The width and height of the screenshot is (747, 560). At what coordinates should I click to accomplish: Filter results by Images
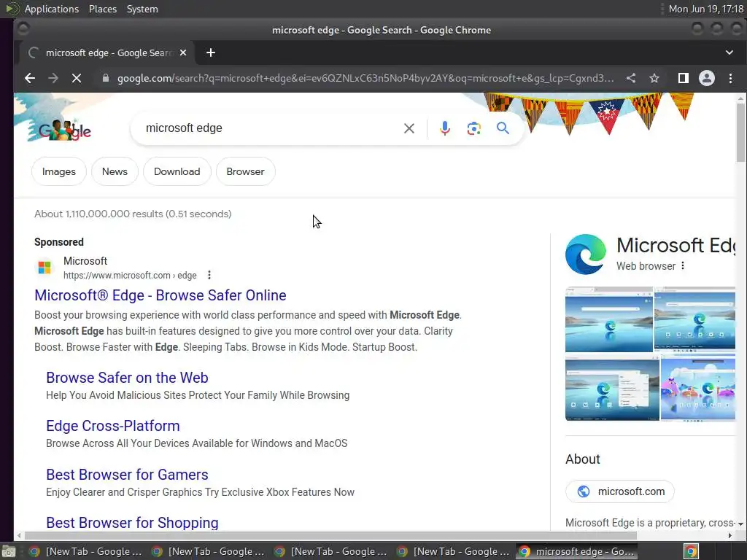tap(58, 171)
